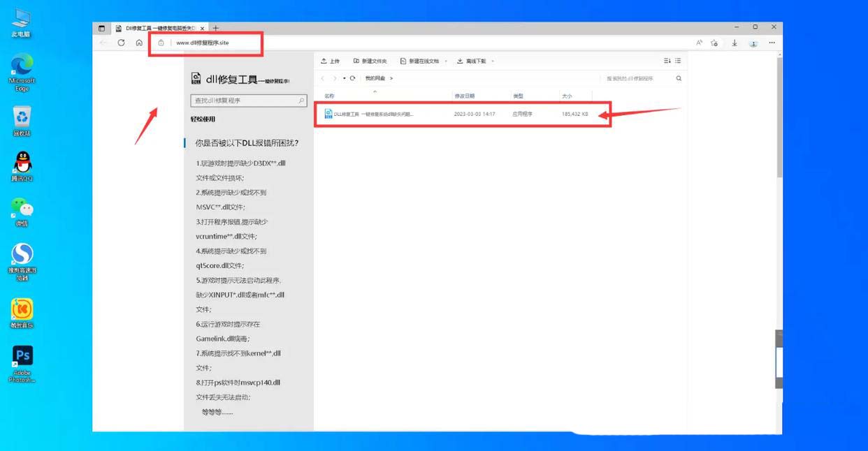Click the sort order icon near view options
868x451 pixels.
pyautogui.click(x=666, y=61)
